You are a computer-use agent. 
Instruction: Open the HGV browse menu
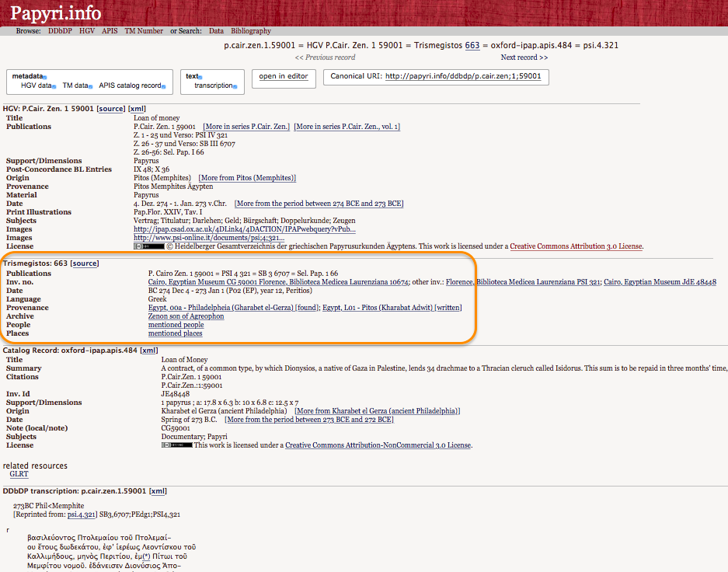(87, 31)
